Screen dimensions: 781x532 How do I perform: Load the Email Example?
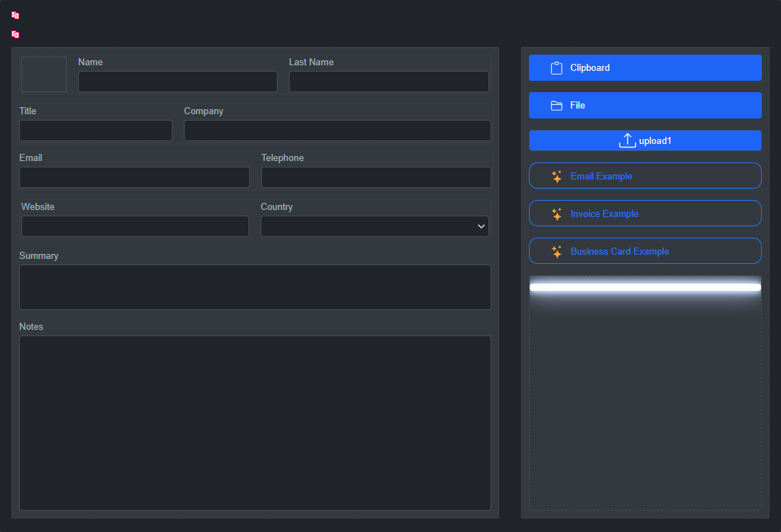click(645, 176)
